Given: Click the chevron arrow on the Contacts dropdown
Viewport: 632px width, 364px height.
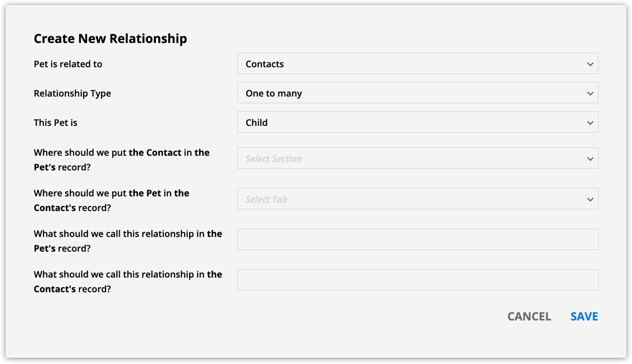Looking at the screenshot, I should (x=590, y=64).
